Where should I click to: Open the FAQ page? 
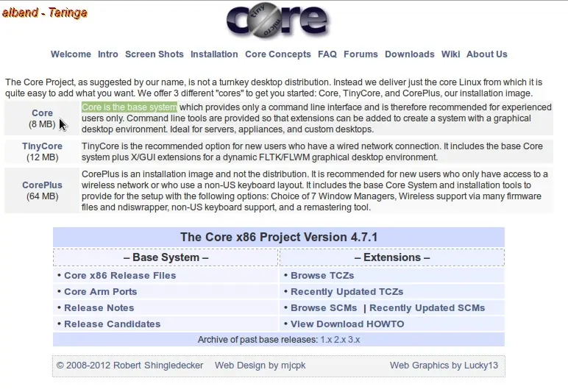[327, 54]
